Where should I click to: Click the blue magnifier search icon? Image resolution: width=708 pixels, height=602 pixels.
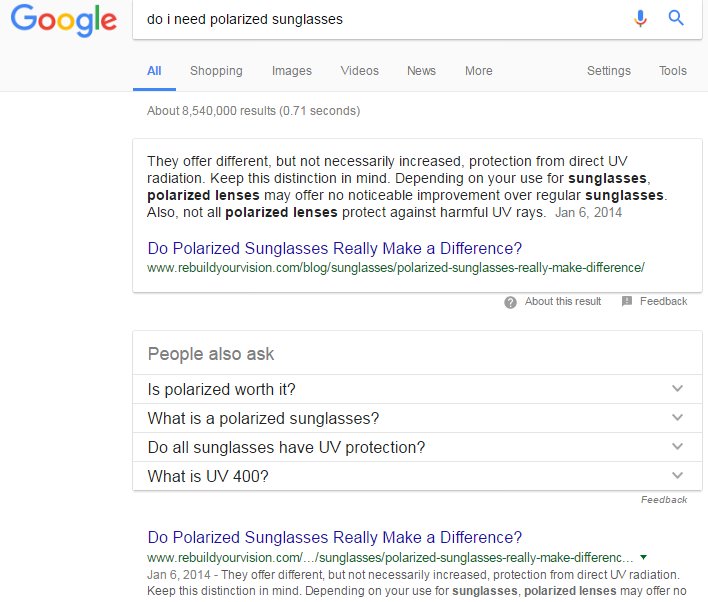tap(676, 18)
